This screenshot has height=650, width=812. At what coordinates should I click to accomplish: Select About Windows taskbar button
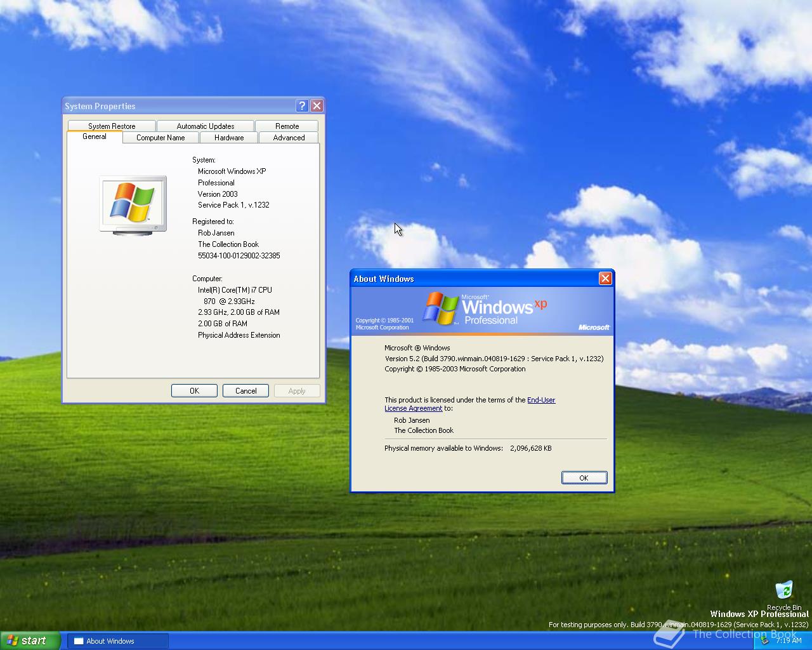pyautogui.click(x=118, y=641)
